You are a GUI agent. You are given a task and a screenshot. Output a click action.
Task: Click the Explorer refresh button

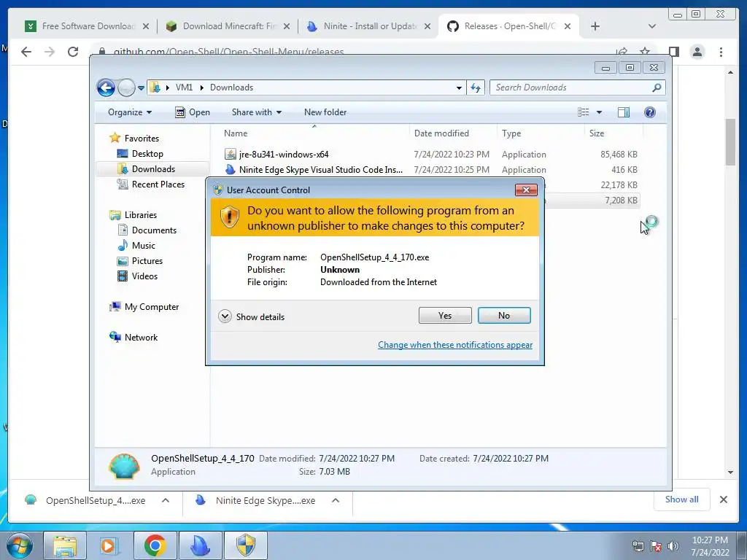tap(476, 87)
